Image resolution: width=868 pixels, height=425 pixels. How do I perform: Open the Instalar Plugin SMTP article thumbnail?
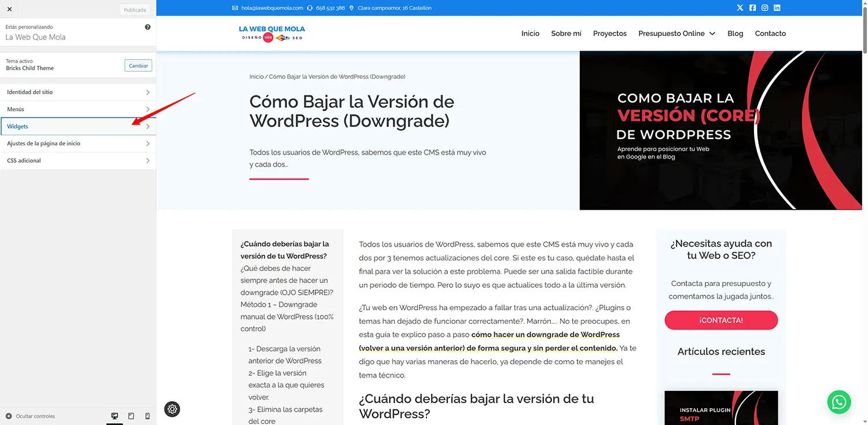tap(721, 408)
